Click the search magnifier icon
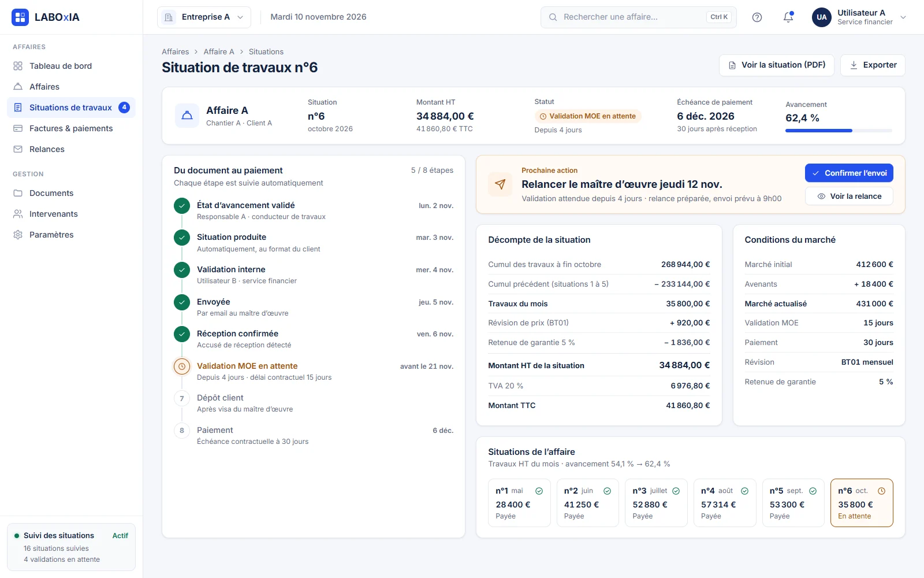Image resolution: width=924 pixels, height=578 pixels. coord(553,17)
